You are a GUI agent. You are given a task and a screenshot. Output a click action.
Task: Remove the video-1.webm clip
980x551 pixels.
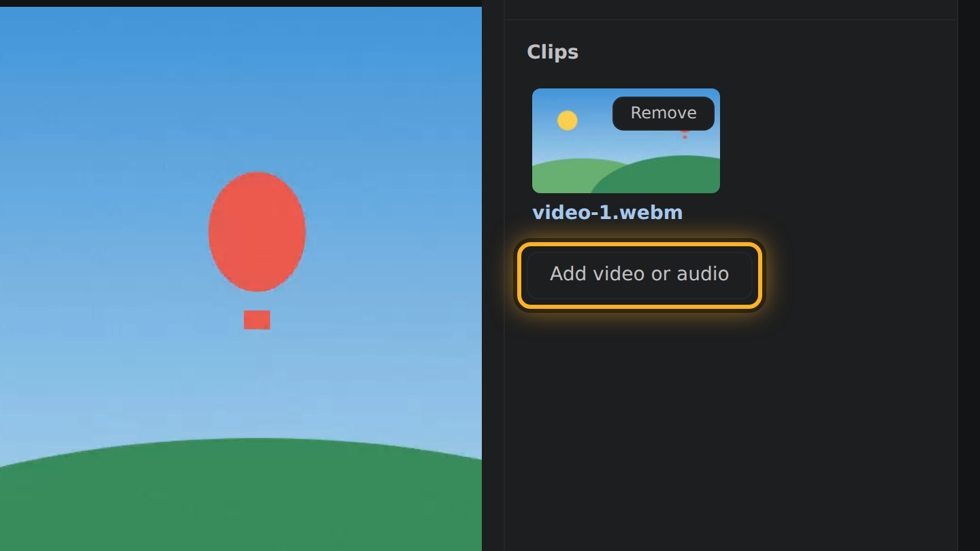[664, 113]
